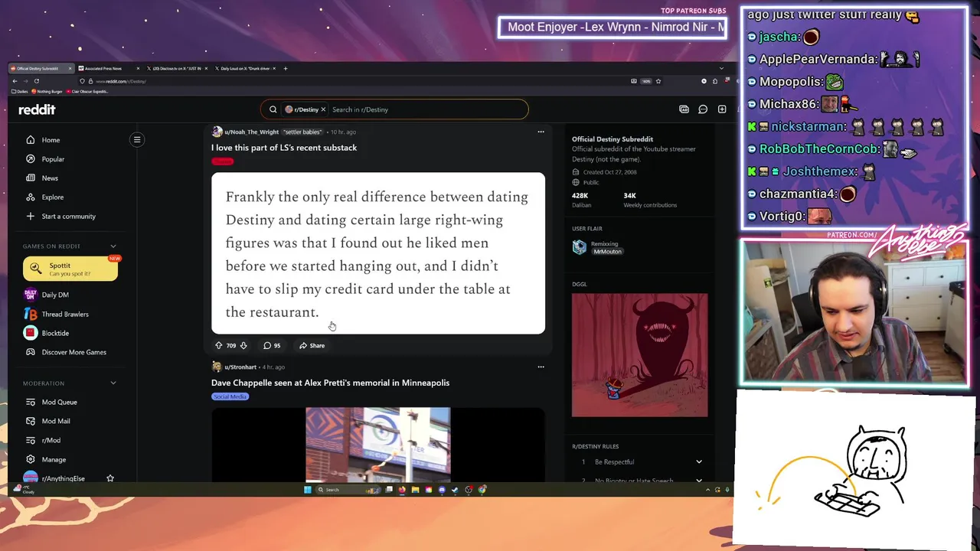
Task: Reload the page in browser
Action: pos(36,81)
